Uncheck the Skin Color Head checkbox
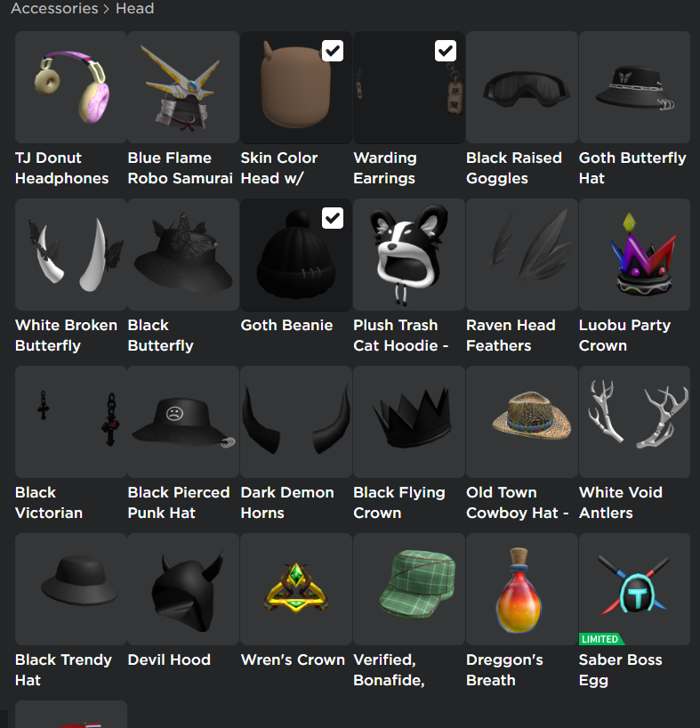The width and height of the screenshot is (700, 728). tap(333, 51)
